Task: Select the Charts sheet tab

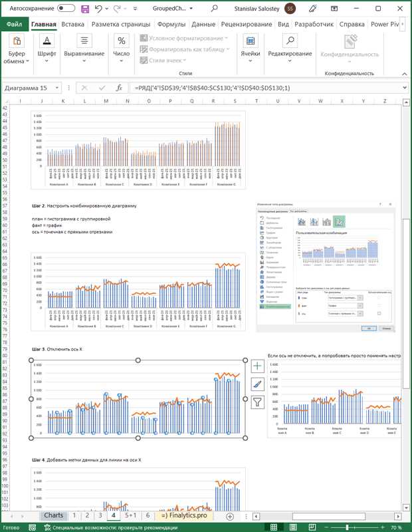Action: (53, 515)
